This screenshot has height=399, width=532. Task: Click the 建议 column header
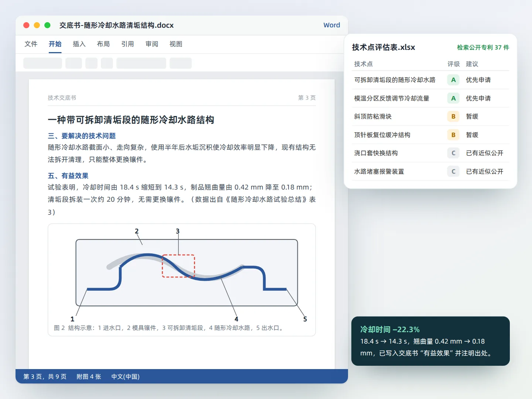472,64
